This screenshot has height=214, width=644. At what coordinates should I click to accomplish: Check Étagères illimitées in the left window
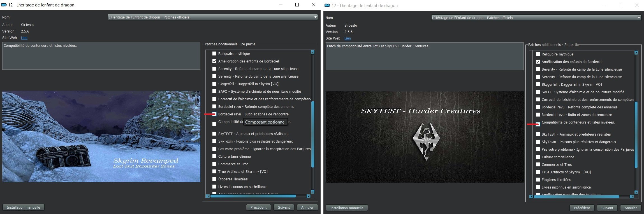point(214,179)
